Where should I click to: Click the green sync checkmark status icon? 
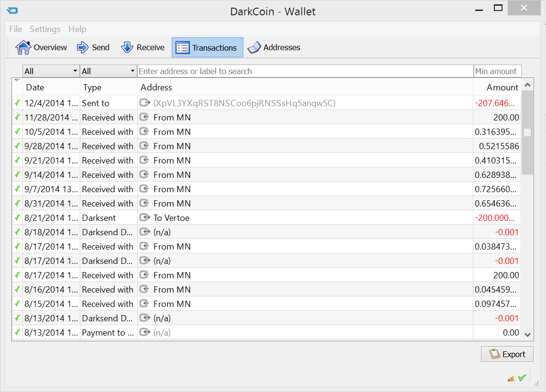522,378
